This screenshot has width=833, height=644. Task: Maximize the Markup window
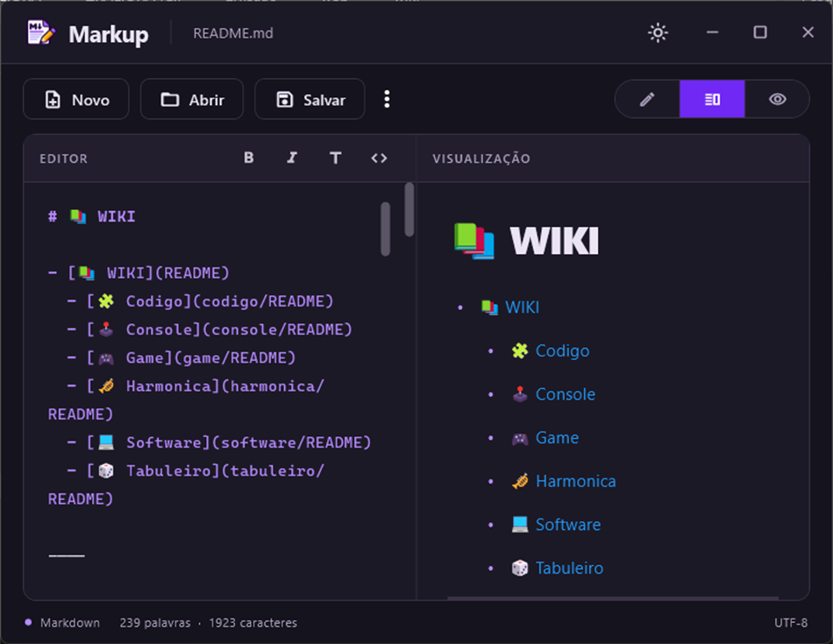click(760, 32)
